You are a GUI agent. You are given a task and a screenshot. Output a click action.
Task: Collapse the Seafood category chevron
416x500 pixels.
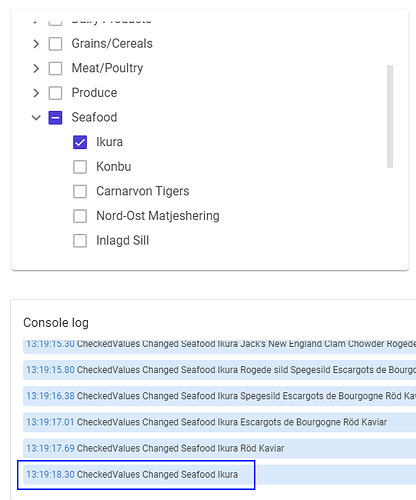coord(36,118)
